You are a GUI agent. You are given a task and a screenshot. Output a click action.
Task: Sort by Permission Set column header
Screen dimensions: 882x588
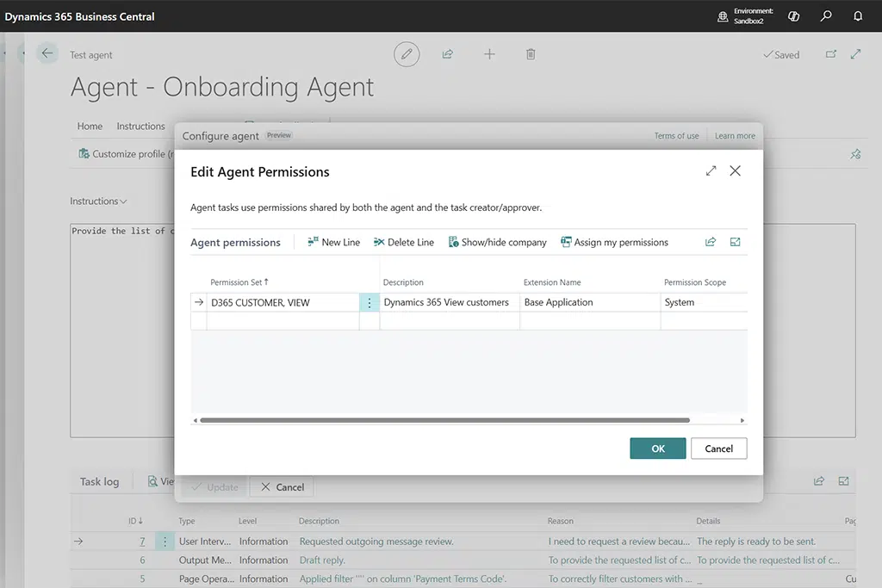(239, 282)
